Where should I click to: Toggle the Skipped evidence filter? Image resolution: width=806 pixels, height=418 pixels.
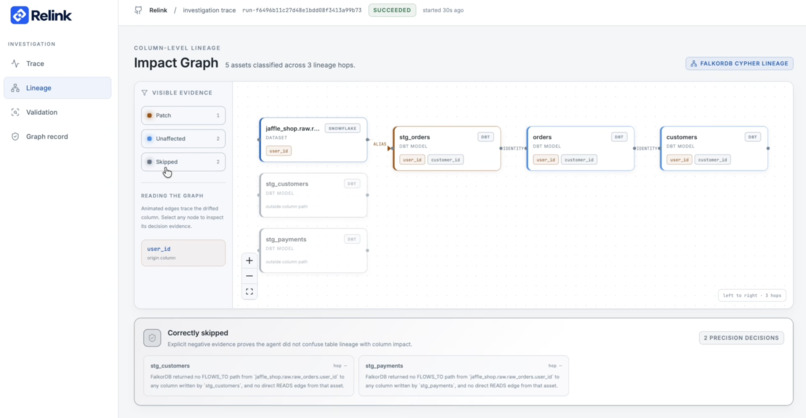(x=183, y=161)
